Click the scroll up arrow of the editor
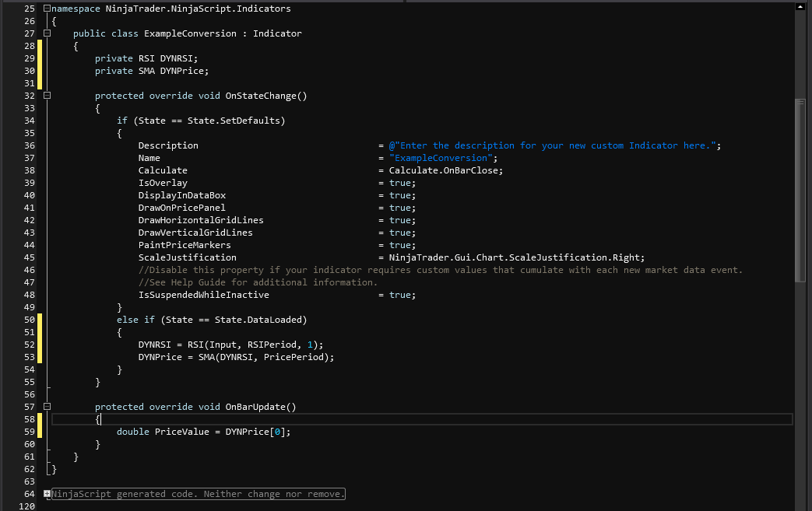 coord(800,7)
